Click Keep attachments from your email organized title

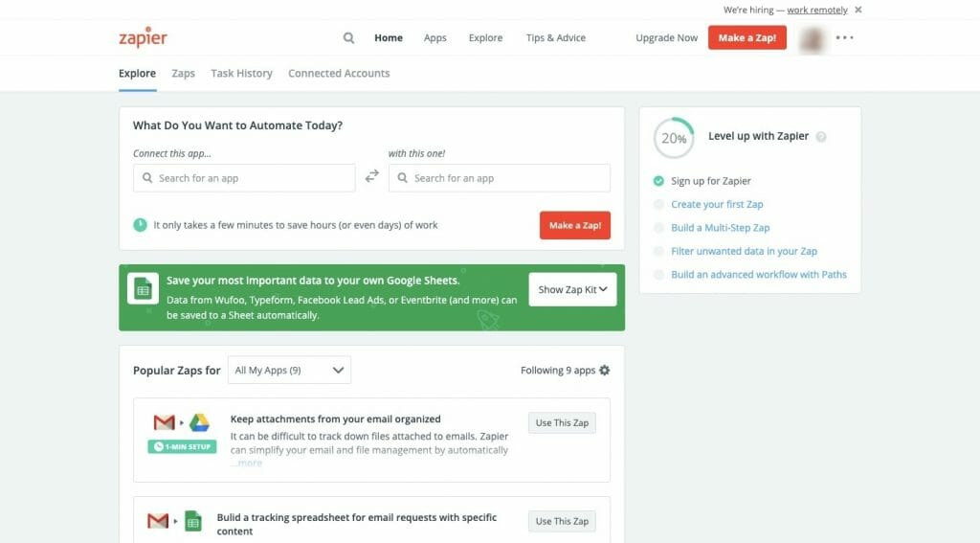[336, 419]
